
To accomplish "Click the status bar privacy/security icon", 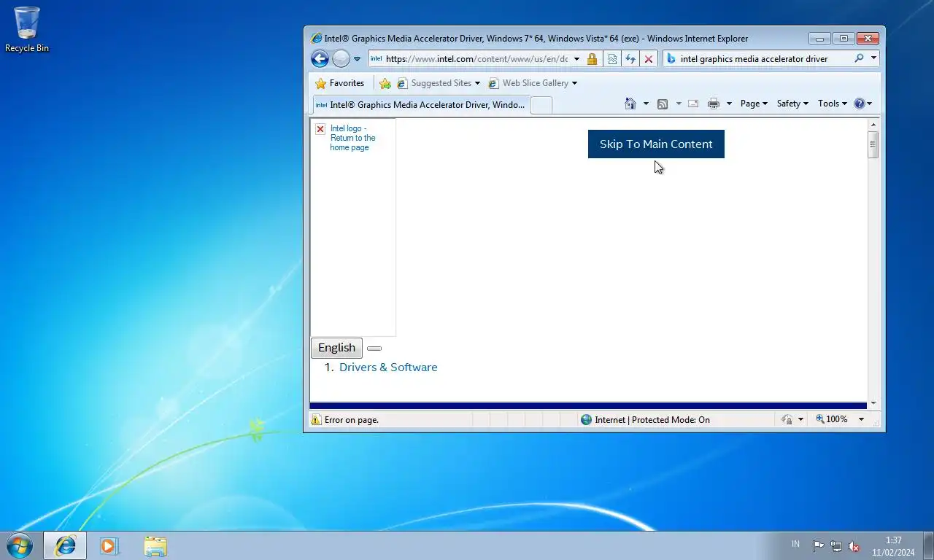I will [x=787, y=420].
